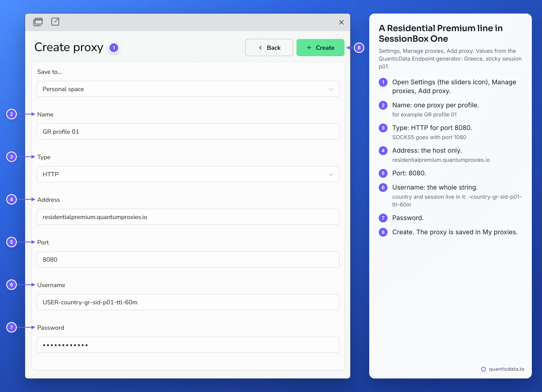This screenshot has width=542, height=392.
Task: Click guide text 'Type: HTTP for port 8080.'
Action: pos(432,128)
